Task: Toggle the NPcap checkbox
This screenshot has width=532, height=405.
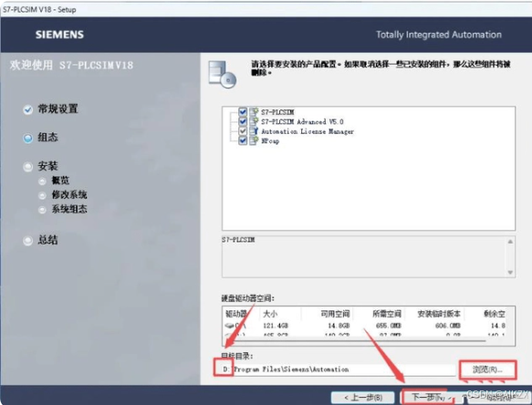Action: (243, 140)
